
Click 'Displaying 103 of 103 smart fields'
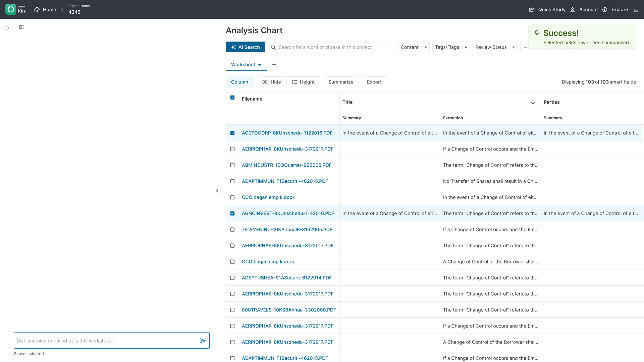click(x=599, y=82)
